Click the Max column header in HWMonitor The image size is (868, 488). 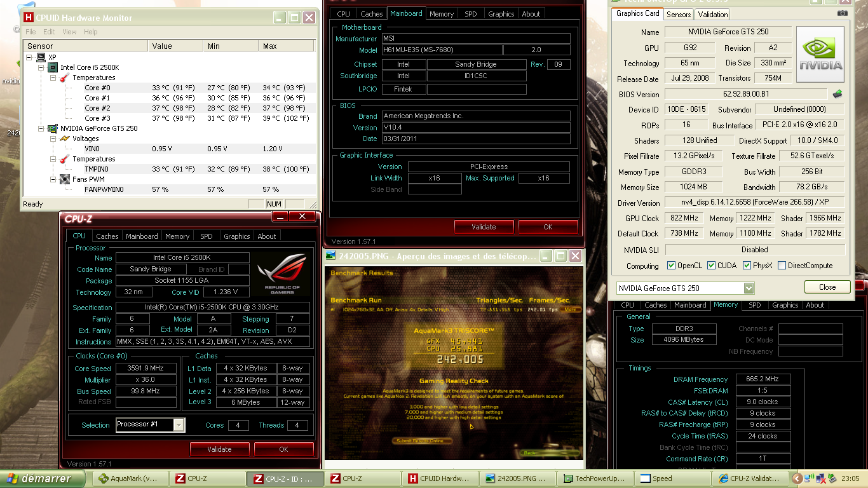click(287, 46)
